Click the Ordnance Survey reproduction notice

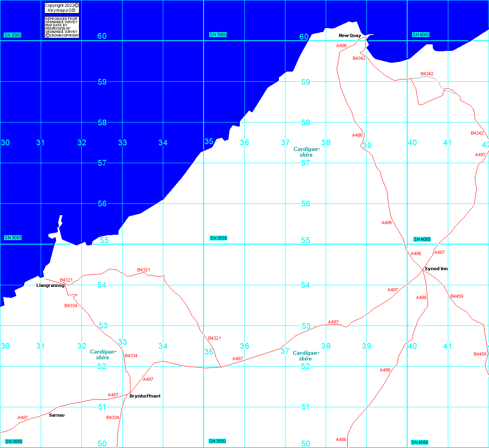61,27
